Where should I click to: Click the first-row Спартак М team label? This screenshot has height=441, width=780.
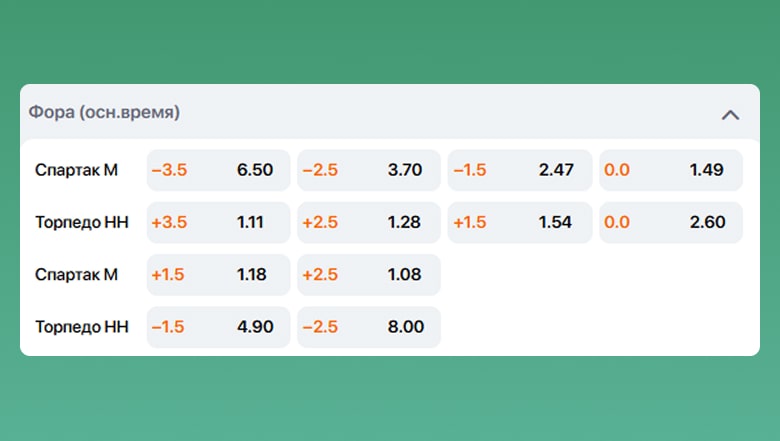tap(76, 170)
